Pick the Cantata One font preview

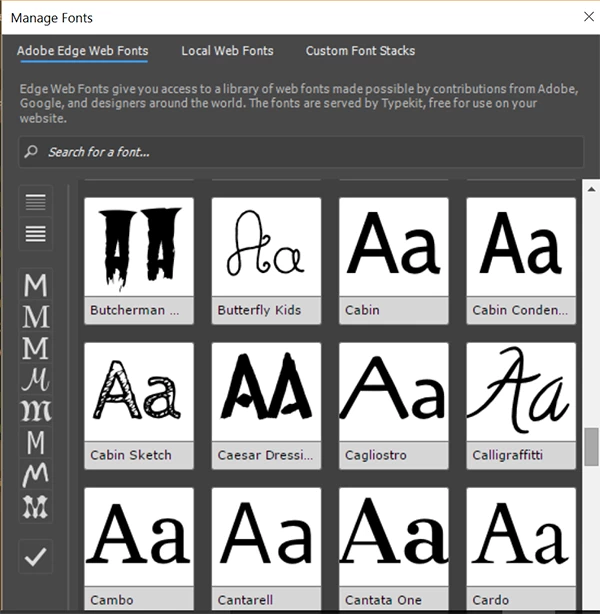pos(394,537)
